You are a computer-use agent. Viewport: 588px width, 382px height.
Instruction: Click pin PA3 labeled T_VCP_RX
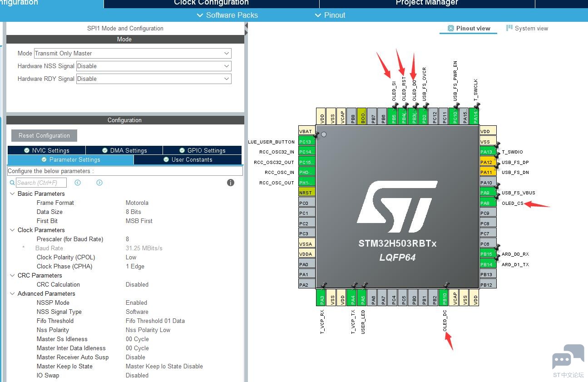point(322,298)
